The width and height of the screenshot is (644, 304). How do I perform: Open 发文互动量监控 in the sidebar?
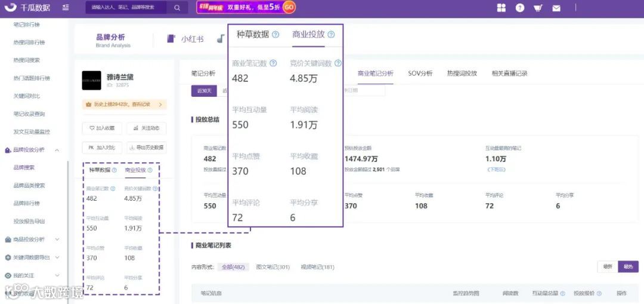point(32,131)
